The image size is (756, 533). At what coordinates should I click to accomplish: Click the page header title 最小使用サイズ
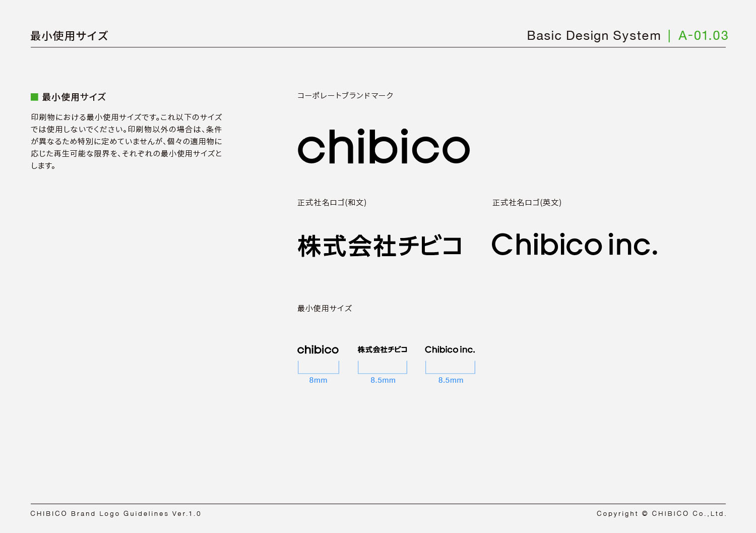pyautogui.click(x=69, y=36)
